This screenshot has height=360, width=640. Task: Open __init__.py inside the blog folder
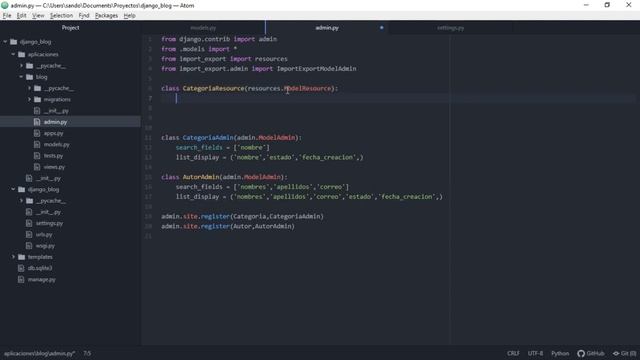(x=56, y=111)
